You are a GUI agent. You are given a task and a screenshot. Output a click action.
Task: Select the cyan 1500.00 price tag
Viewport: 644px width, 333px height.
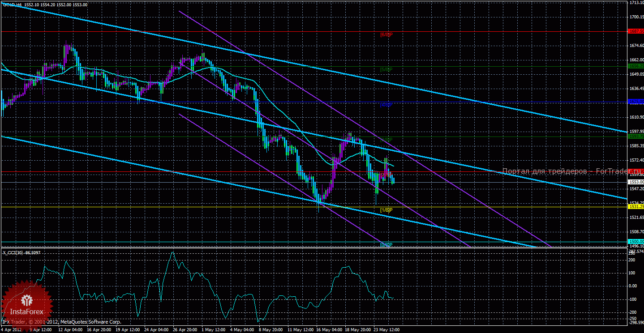click(636, 242)
